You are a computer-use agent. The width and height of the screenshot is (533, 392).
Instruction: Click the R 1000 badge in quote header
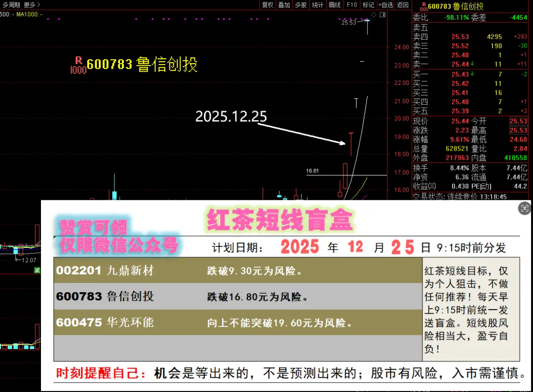[424, 6]
